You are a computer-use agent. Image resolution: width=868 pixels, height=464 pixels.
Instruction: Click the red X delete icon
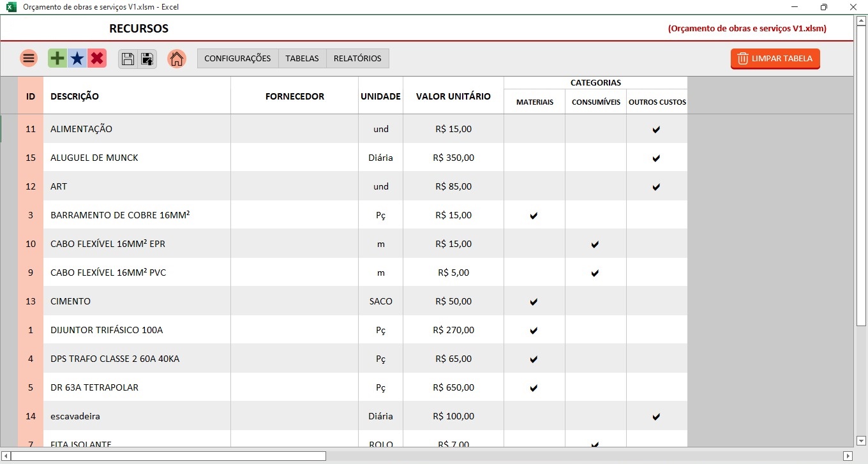click(97, 59)
